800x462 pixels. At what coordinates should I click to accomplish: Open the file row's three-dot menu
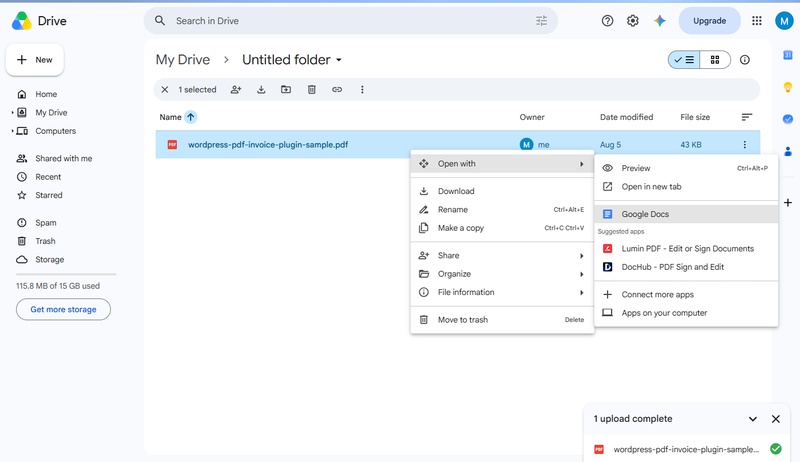coord(745,145)
